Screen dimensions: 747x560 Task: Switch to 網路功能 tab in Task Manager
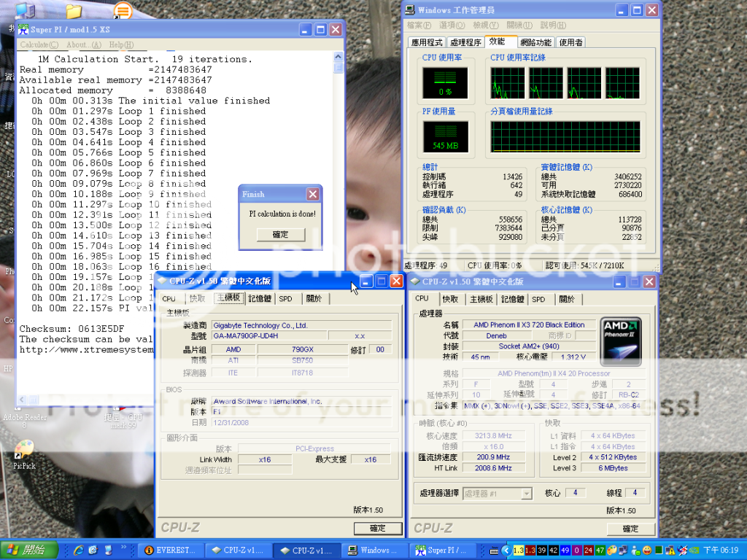(536, 42)
